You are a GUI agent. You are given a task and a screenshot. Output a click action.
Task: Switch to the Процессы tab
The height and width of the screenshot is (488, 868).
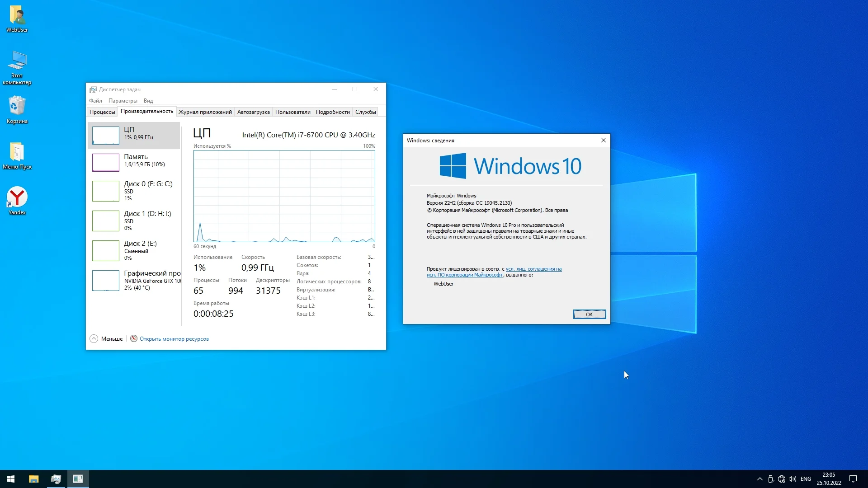coord(102,112)
